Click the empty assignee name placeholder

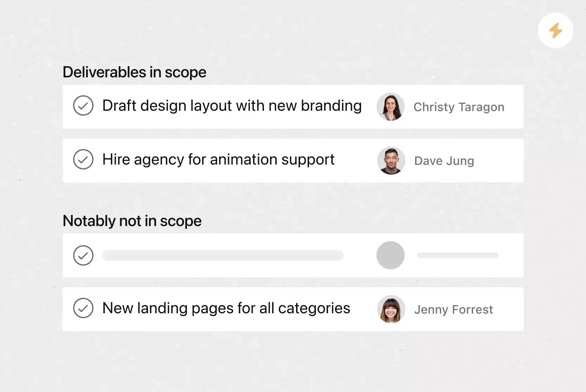pos(457,255)
